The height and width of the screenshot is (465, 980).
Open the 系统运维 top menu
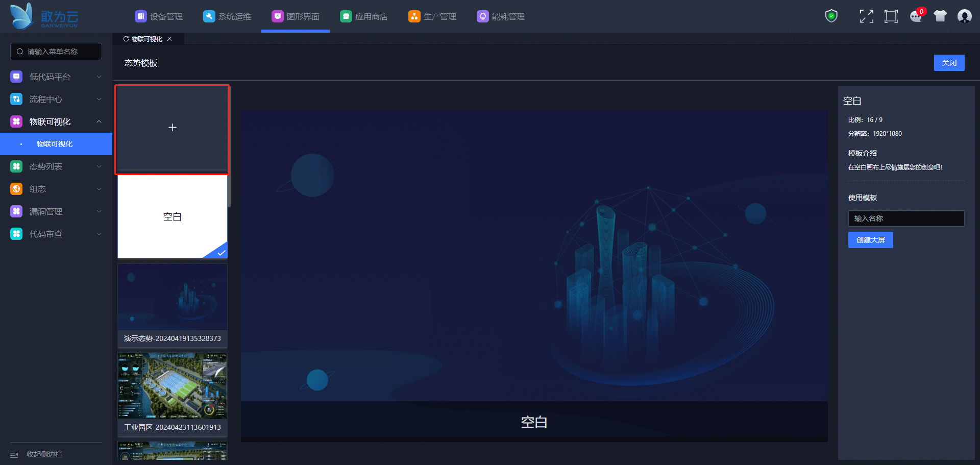click(227, 16)
